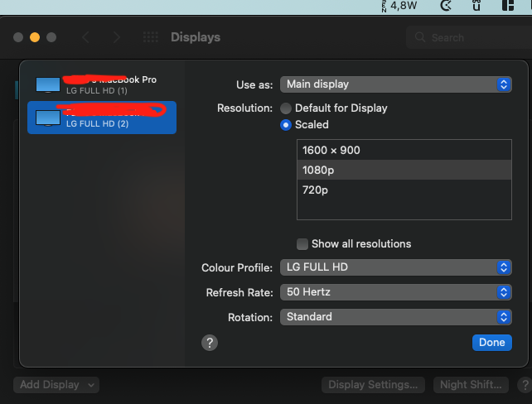Click the Night Shift button
This screenshot has width=532, height=404.
point(470,385)
